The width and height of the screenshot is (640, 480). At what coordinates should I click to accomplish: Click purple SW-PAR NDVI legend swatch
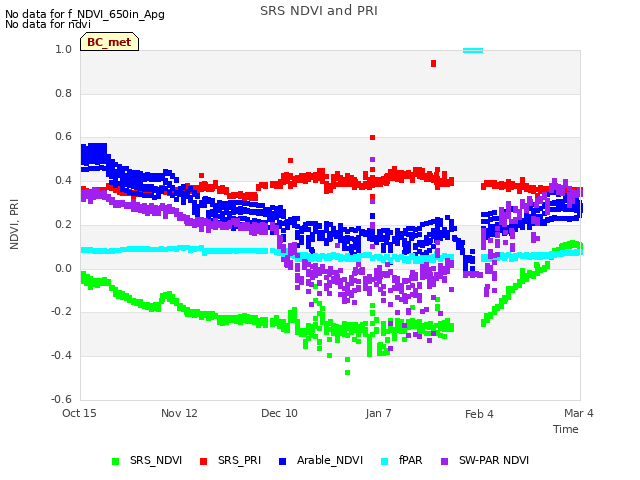point(445,461)
